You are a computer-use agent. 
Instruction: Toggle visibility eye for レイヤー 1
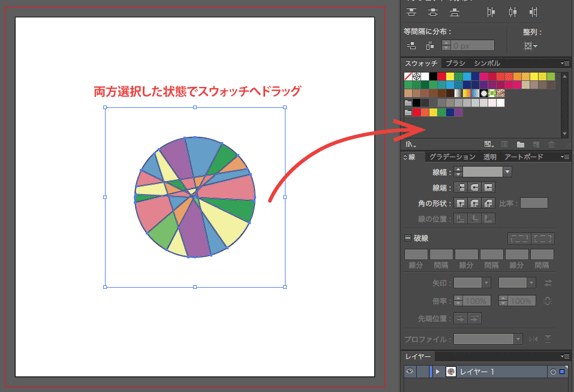pos(409,371)
